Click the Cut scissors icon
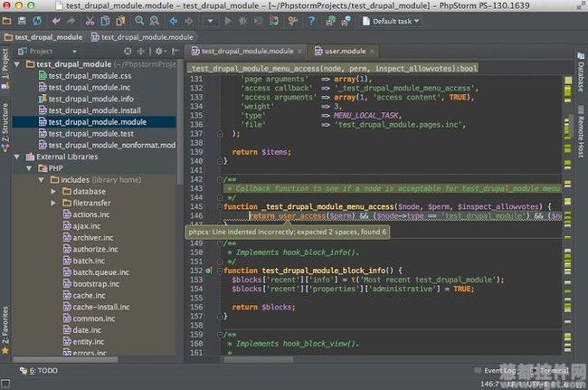Screen dimensions: 588x390 (x=90, y=21)
